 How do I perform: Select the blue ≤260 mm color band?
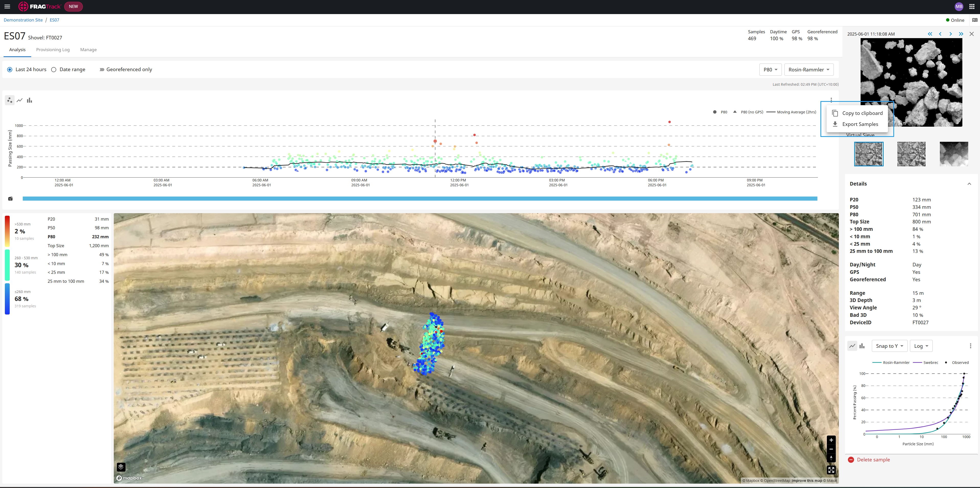[x=7, y=299]
